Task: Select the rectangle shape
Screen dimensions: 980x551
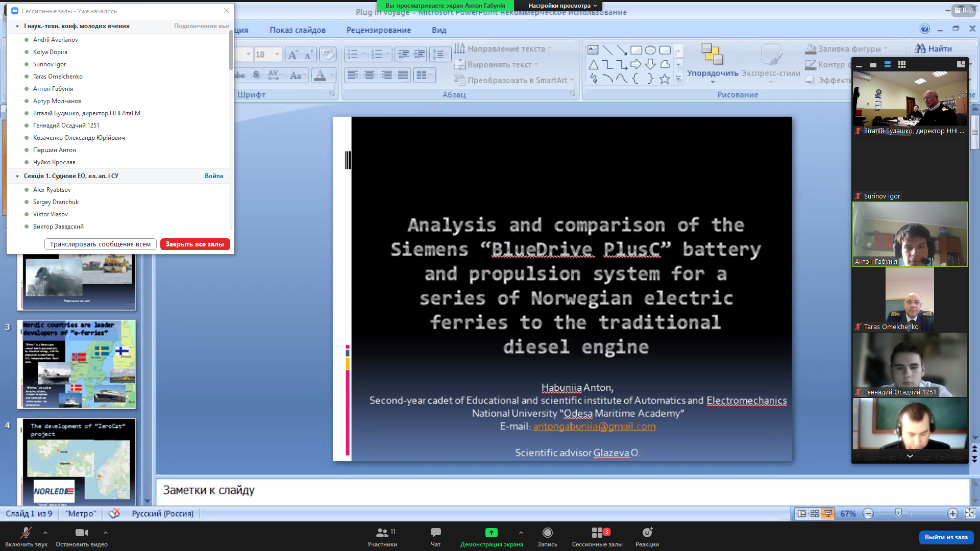Action: point(636,50)
